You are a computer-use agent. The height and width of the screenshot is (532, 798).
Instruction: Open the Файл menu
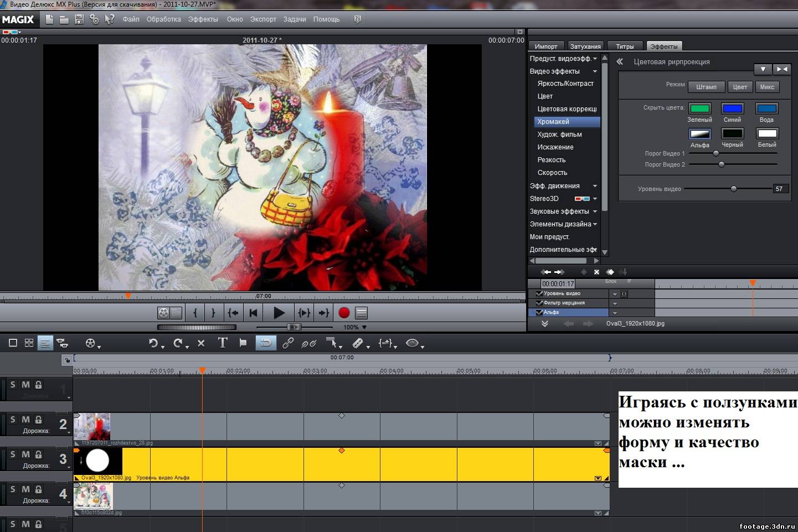point(131,19)
